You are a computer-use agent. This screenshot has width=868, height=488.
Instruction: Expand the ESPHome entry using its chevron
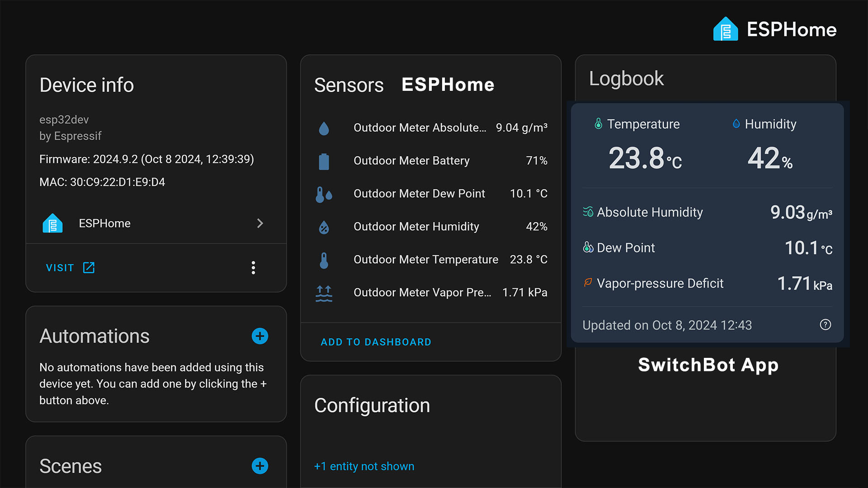point(260,223)
